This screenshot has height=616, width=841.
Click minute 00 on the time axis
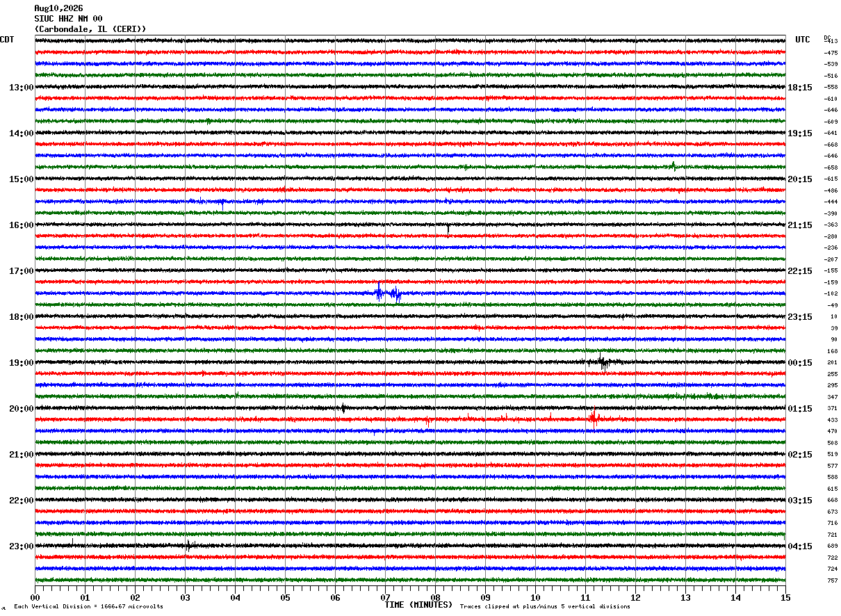point(35,597)
